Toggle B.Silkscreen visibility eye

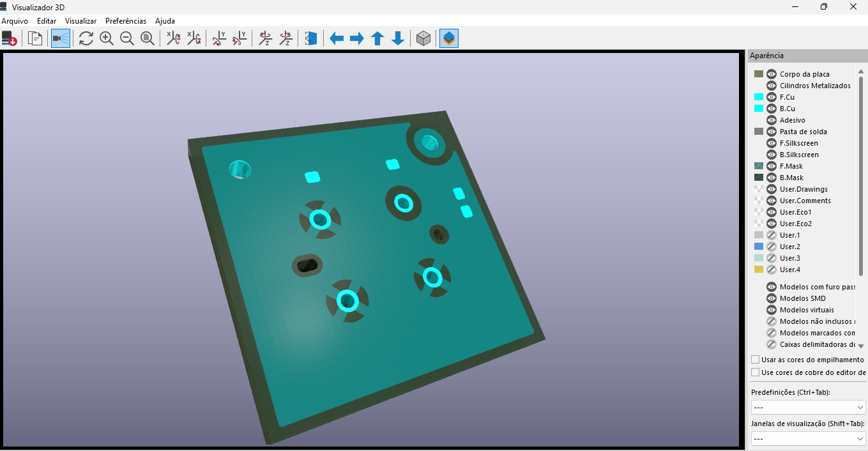tap(772, 155)
